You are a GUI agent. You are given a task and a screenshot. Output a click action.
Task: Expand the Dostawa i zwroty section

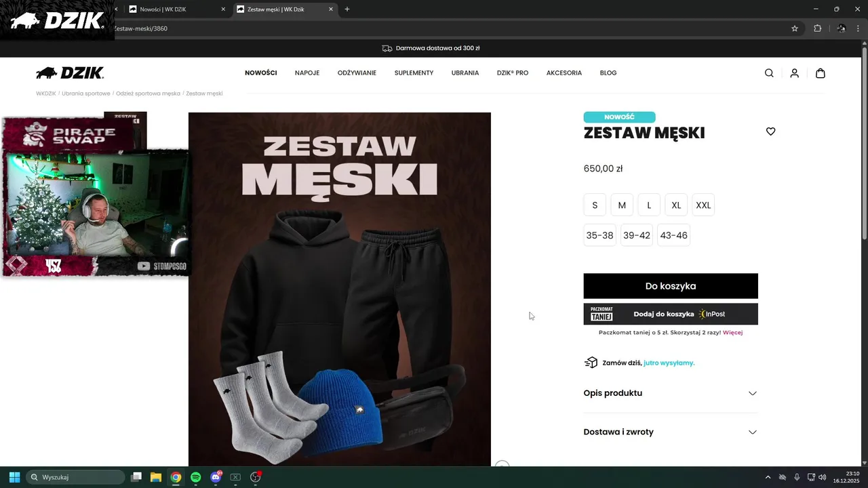[671, 432]
